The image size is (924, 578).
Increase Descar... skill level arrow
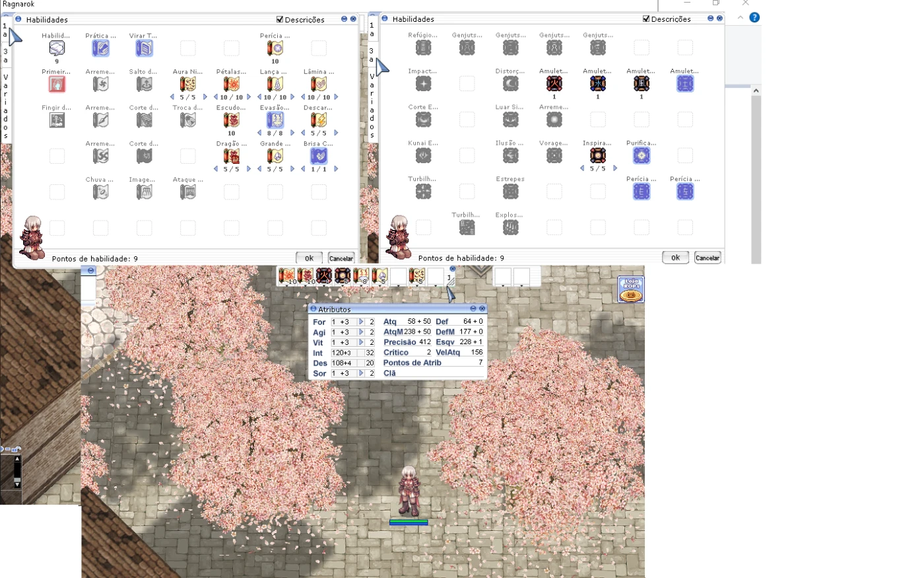[336, 133]
